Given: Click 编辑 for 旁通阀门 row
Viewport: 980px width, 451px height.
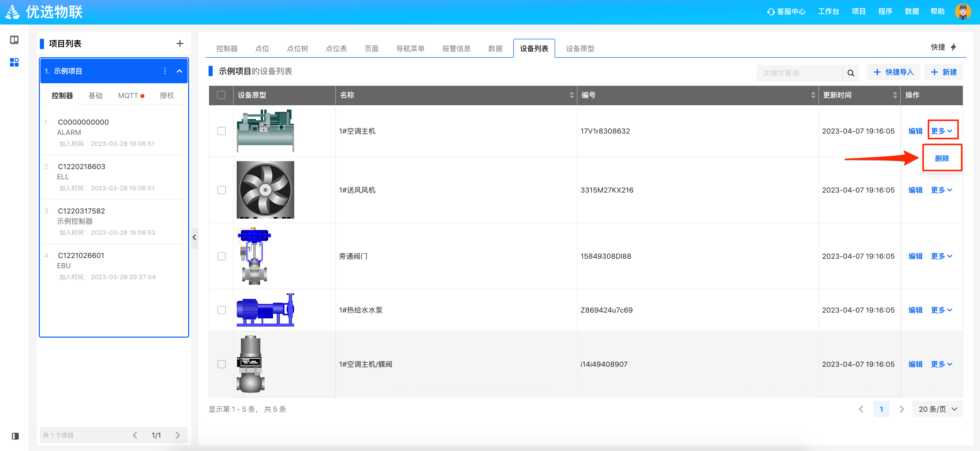Looking at the screenshot, I should pos(915,256).
